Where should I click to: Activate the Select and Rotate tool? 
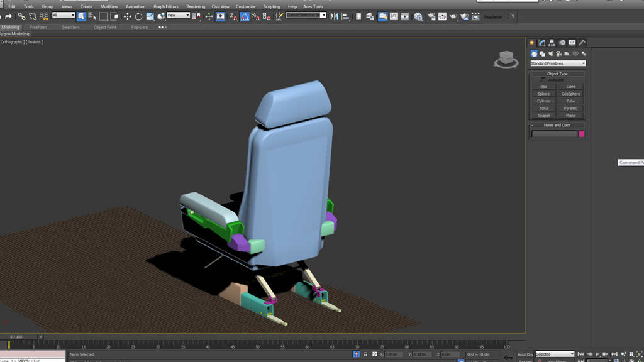[138, 16]
